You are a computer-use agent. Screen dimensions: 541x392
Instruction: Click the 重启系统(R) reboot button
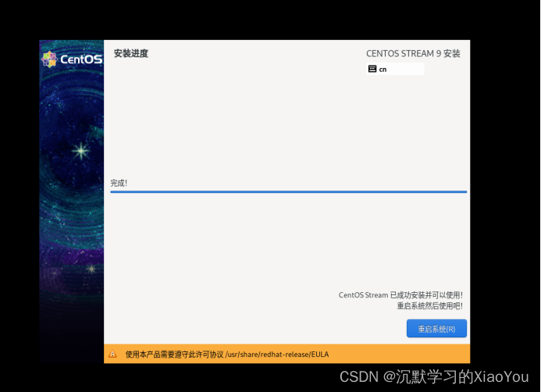coord(436,329)
